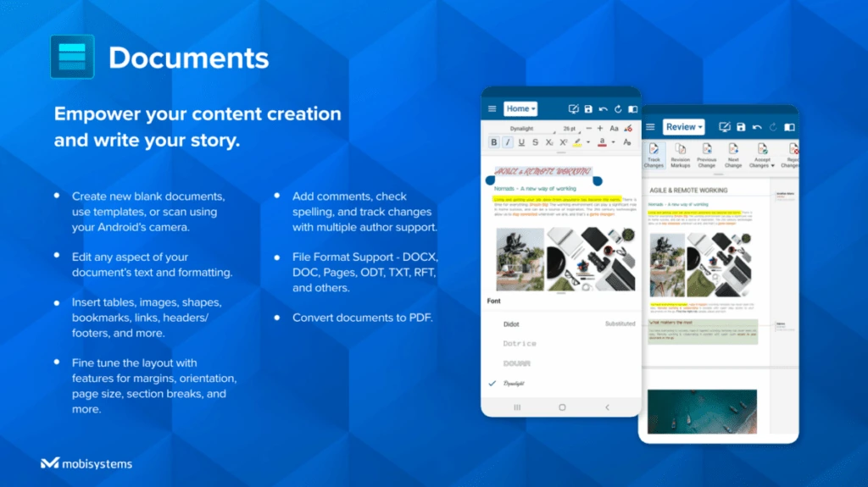This screenshot has height=487, width=868.
Task: Open the Dynalight font name dropdown
Action: pyautogui.click(x=521, y=129)
